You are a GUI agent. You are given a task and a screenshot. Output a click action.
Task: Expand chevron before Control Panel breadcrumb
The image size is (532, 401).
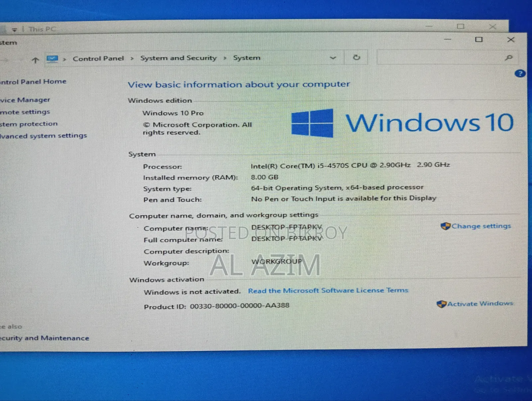pos(65,59)
